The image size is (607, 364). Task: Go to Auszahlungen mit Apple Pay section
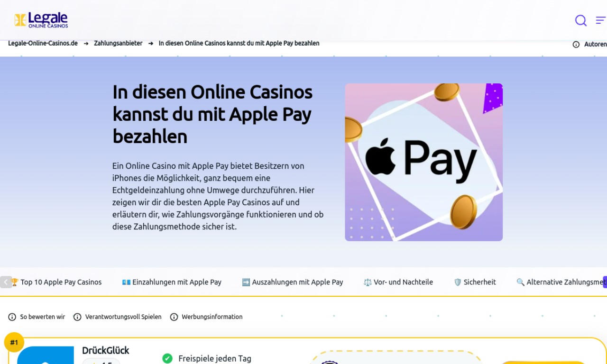[x=293, y=282]
